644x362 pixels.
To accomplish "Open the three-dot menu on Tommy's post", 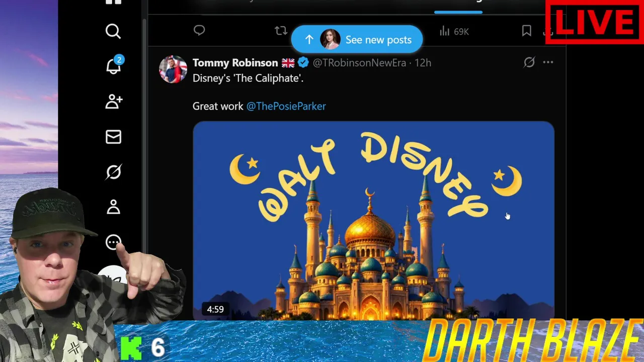I will (548, 62).
